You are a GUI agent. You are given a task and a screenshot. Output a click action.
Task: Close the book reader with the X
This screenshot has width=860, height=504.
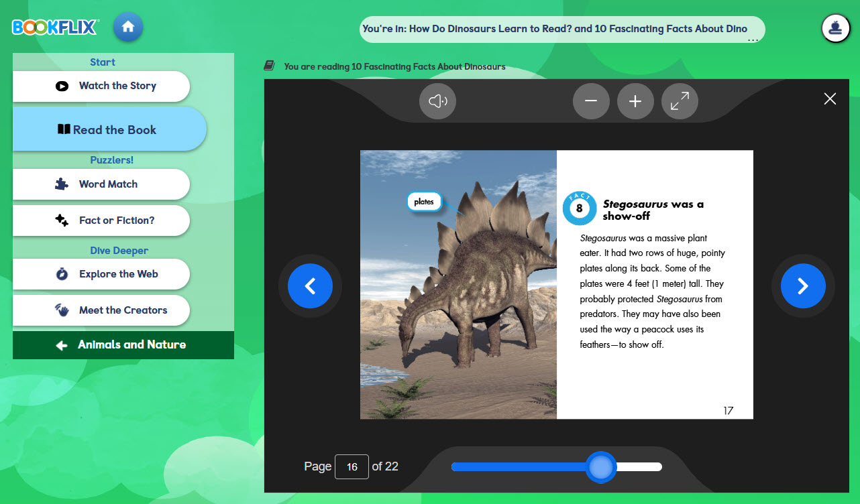pyautogui.click(x=830, y=99)
